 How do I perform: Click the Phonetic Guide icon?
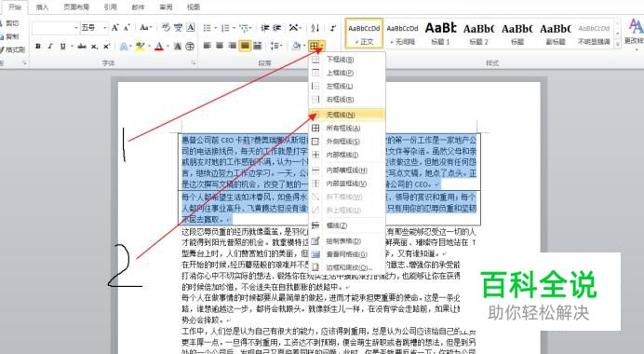tap(179, 28)
